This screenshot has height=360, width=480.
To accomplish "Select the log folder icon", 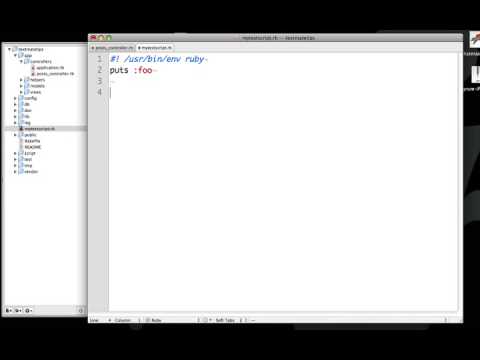I will tap(21, 123).
